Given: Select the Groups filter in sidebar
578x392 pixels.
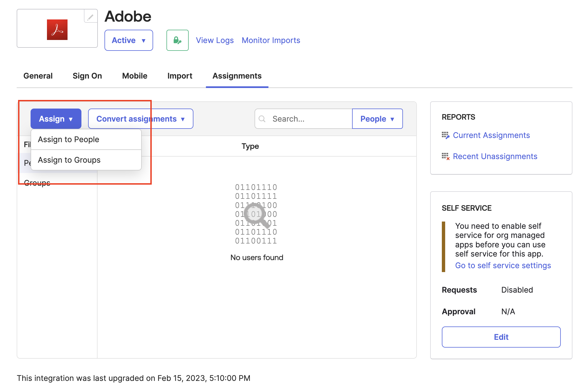Looking at the screenshot, I should tap(37, 183).
